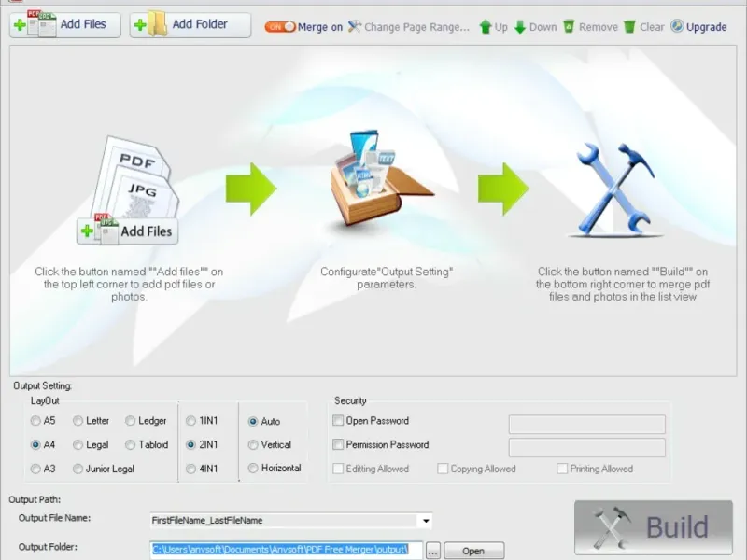Open Change Page Range tool

pyautogui.click(x=408, y=27)
